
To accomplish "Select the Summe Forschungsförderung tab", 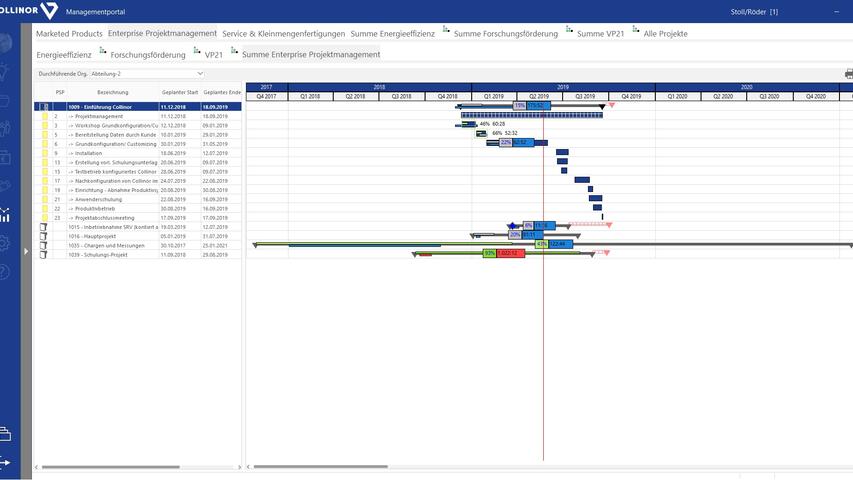I will coord(505,33).
